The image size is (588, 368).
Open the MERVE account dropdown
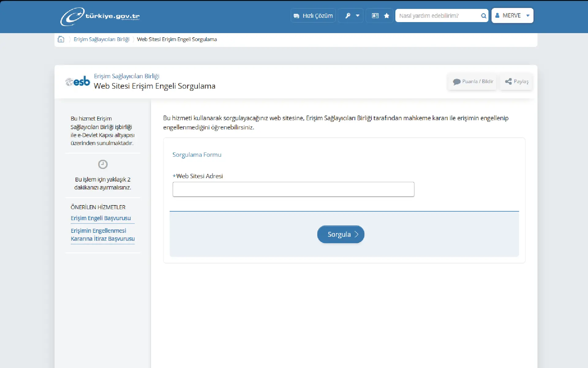pyautogui.click(x=512, y=15)
